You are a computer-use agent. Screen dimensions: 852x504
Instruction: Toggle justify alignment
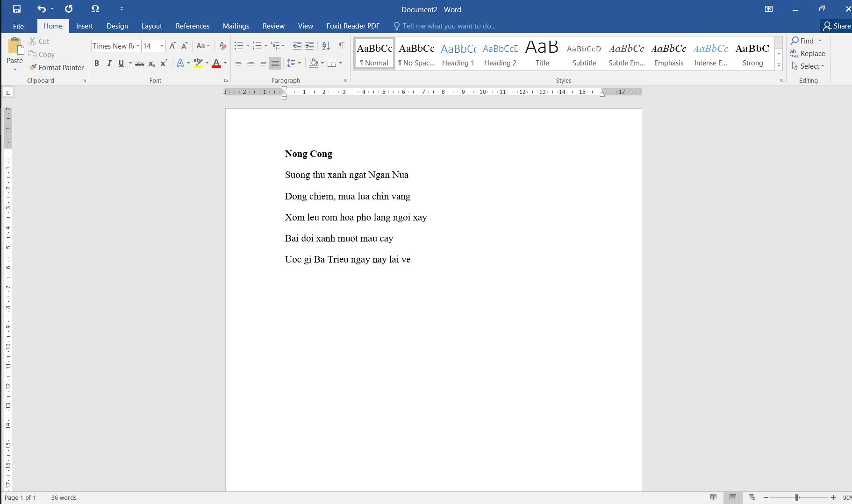coord(275,64)
